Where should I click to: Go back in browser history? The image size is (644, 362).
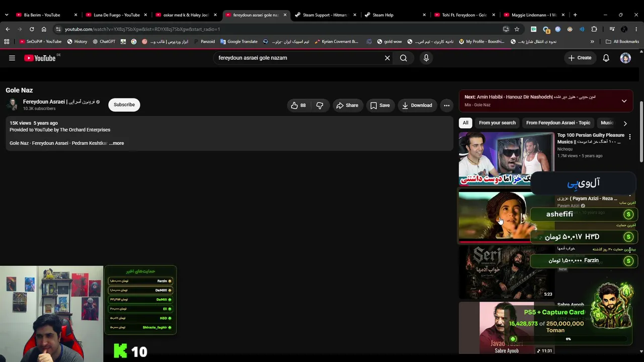coord(8,29)
